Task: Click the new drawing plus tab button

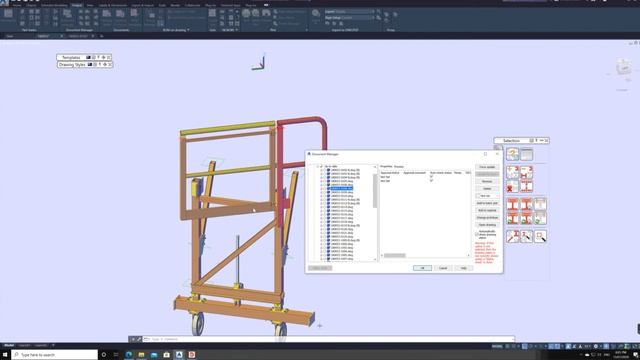Action: (102, 36)
